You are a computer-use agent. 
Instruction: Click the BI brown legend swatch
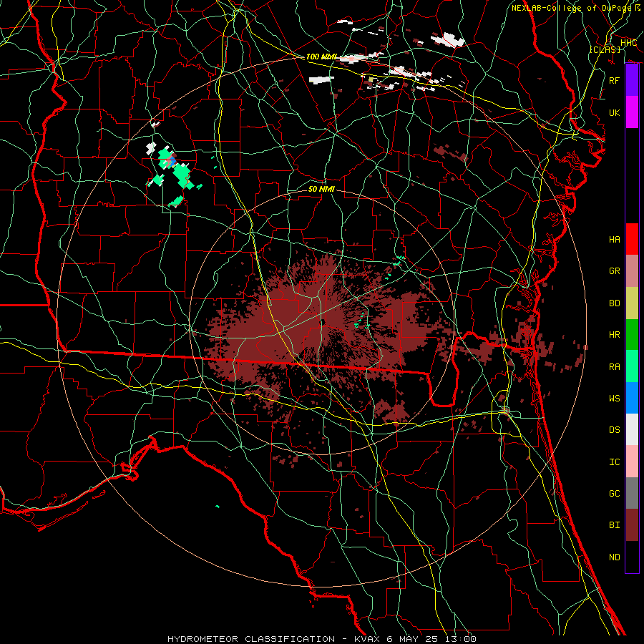click(x=632, y=525)
